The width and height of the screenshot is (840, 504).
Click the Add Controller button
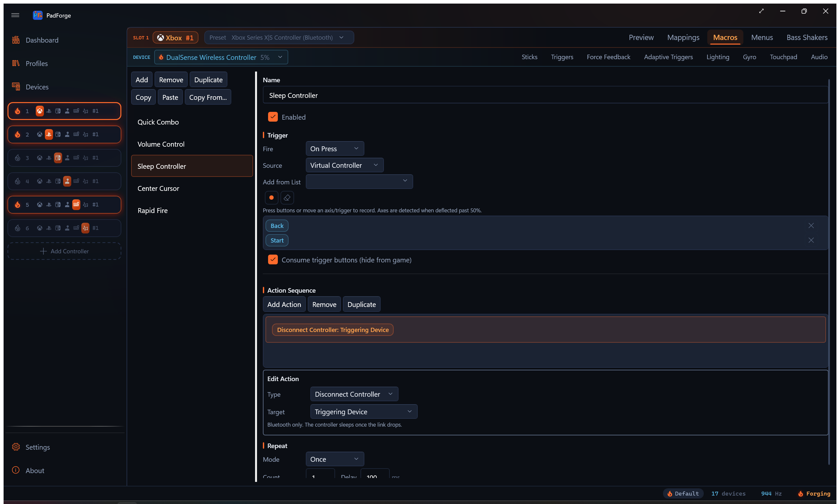pyautogui.click(x=64, y=251)
